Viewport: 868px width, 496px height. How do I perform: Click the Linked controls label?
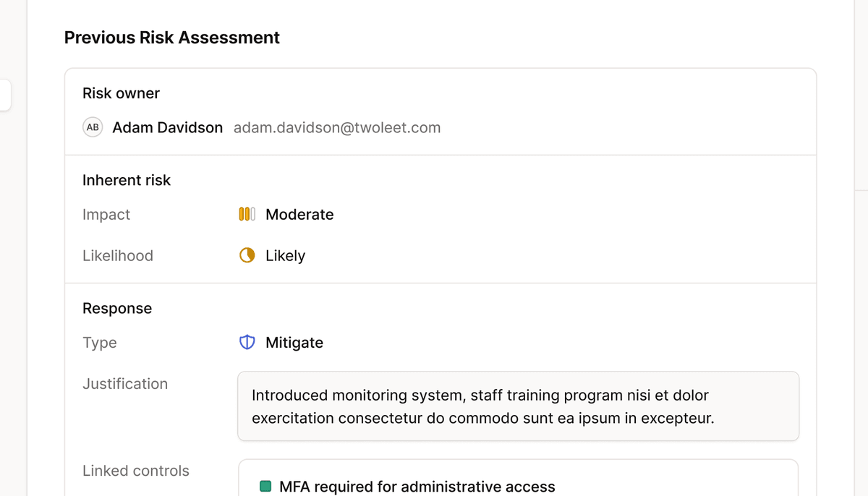coord(136,471)
